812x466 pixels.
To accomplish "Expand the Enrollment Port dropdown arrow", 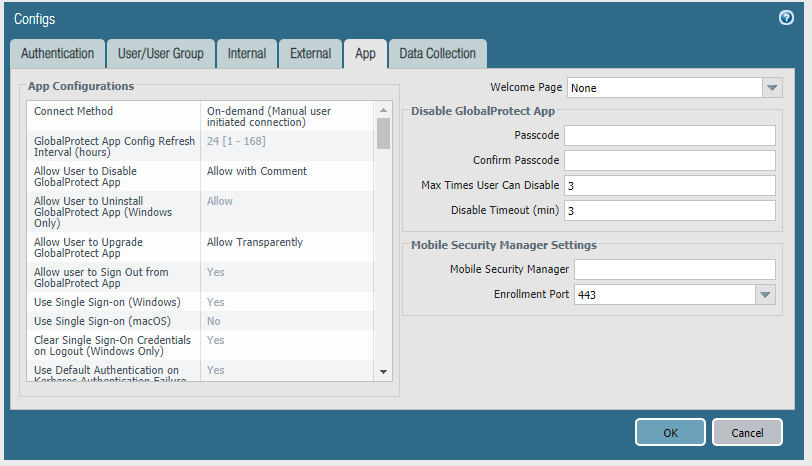I will pos(765,295).
